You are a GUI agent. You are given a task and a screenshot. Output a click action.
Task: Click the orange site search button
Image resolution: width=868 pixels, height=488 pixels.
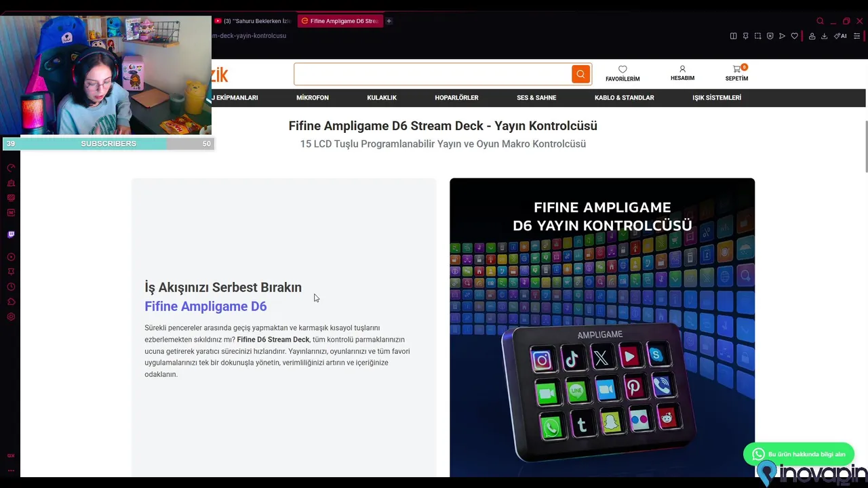[x=580, y=75]
